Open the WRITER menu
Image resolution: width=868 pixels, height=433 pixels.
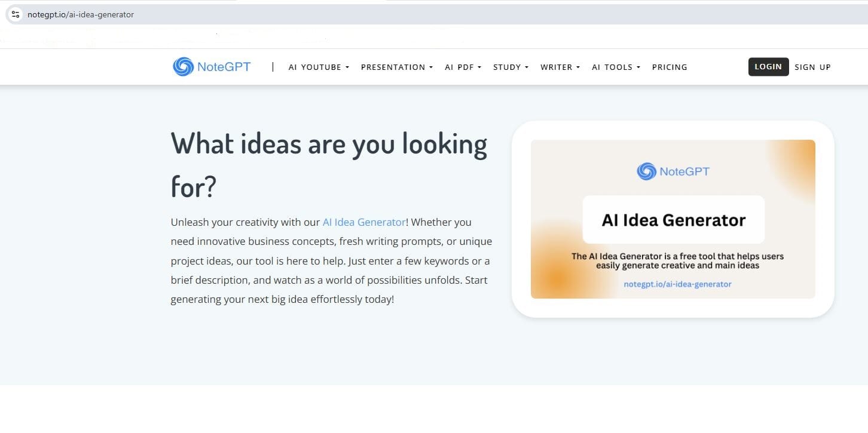pyautogui.click(x=560, y=67)
